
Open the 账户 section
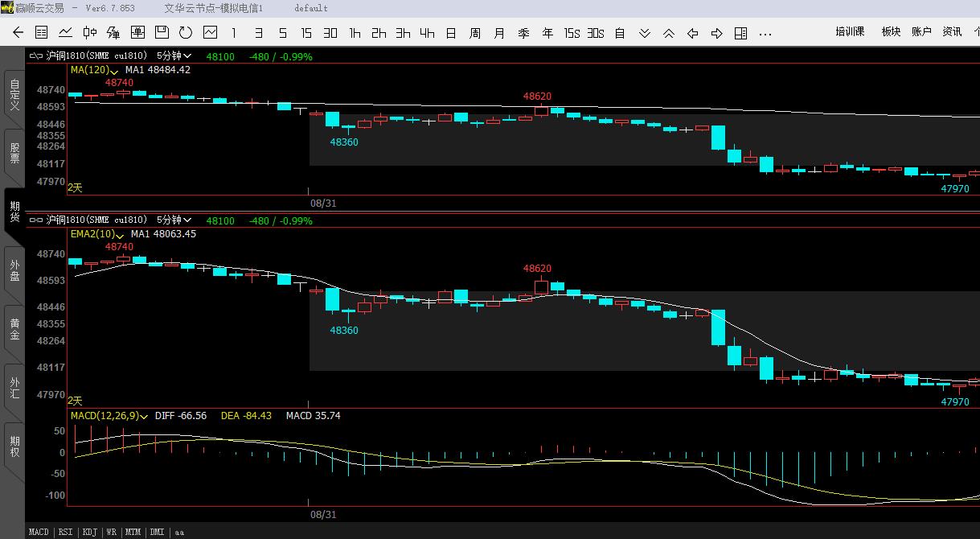pos(921,32)
